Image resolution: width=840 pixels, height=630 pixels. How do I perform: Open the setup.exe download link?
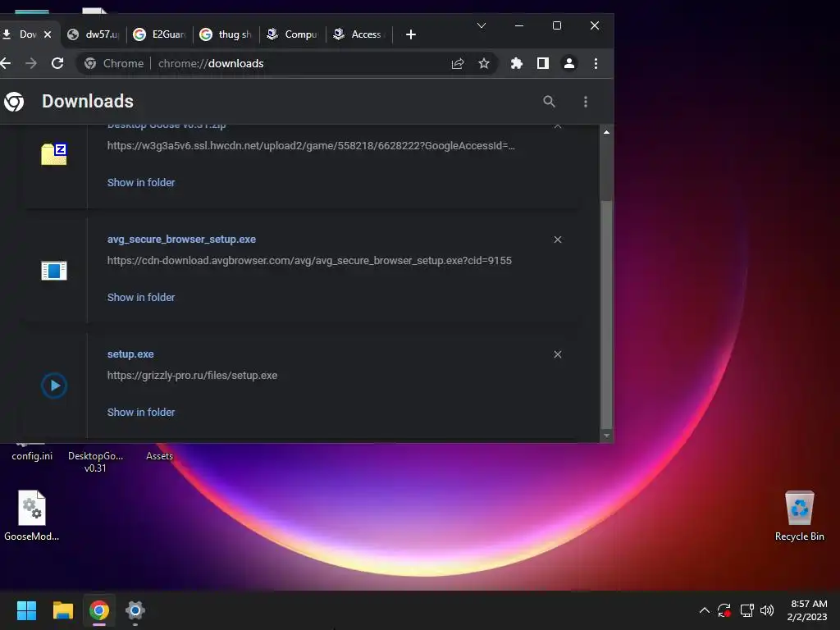pyautogui.click(x=130, y=354)
